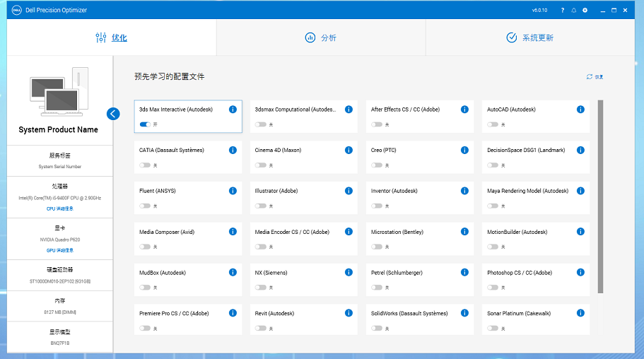The image size is (644, 359).
Task: View After Effects CS / CC info icon
Action: tap(464, 110)
